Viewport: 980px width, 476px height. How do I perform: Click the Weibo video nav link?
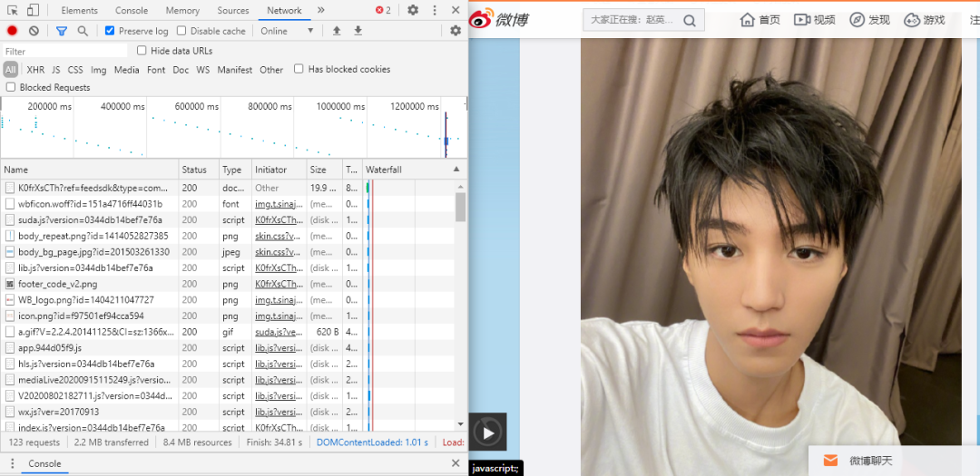[814, 20]
